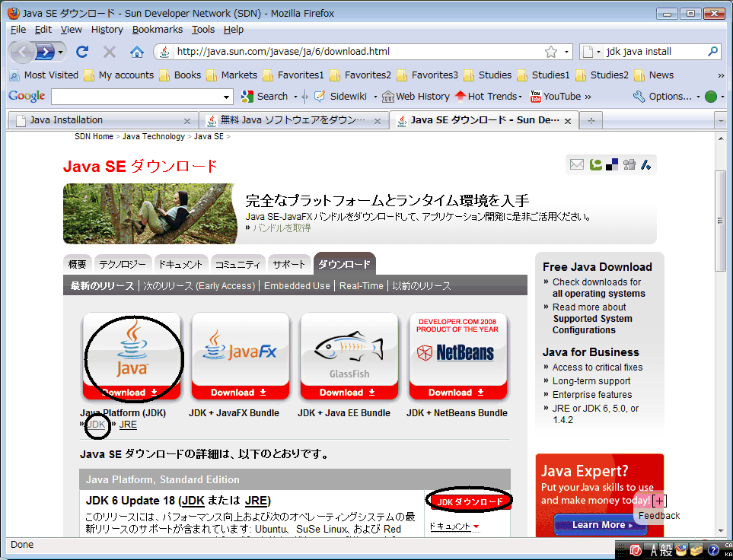This screenshot has width=733, height=560.
Task: Close the Java Installation tab
Action: 187,121
